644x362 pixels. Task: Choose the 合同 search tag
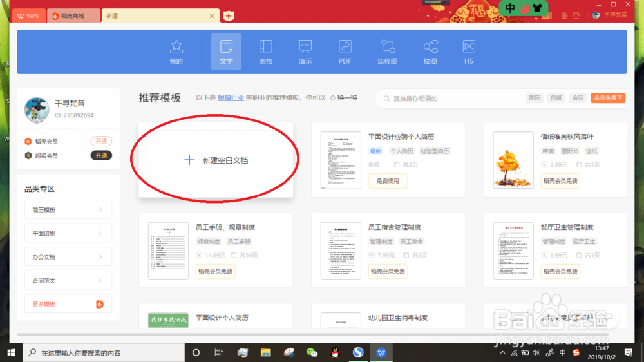(x=578, y=98)
